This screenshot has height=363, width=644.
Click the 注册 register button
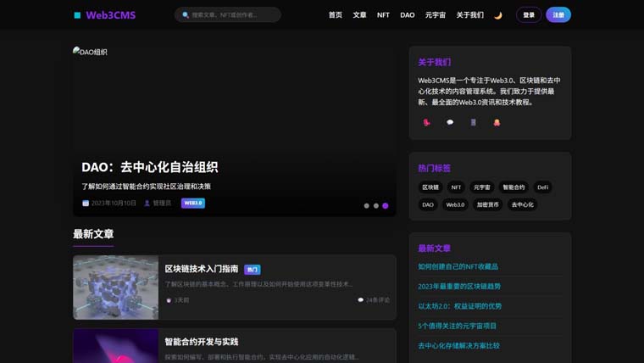(558, 15)
